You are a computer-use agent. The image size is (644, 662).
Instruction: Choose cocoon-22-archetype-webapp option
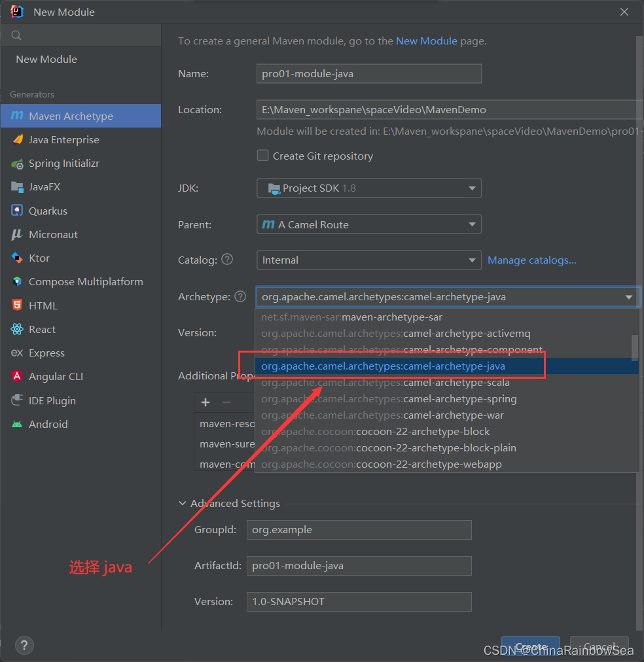point(447,464)
